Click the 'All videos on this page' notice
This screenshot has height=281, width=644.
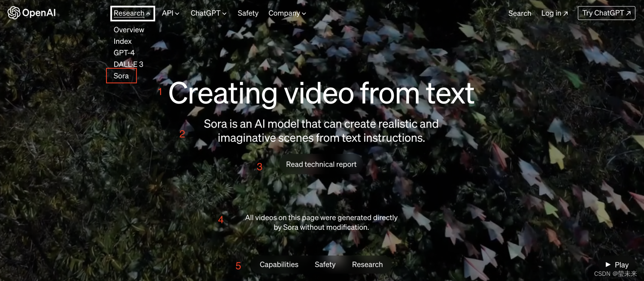click(x=321, y=223)
